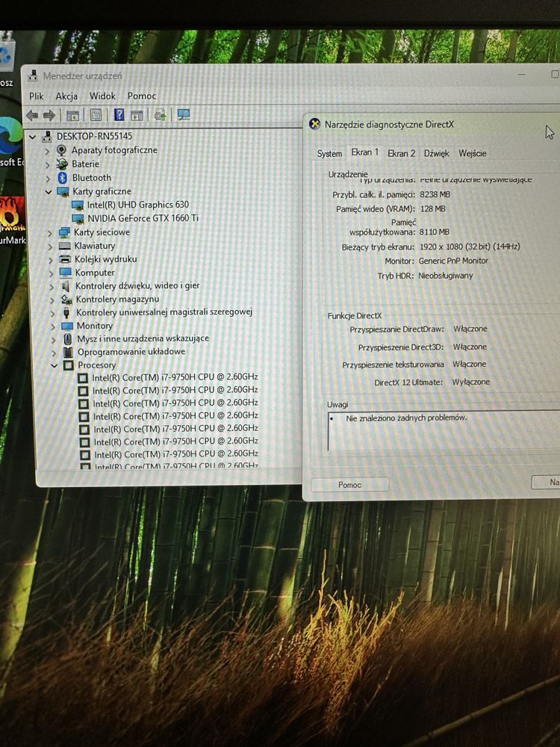Screen dimensions: 560x747
Task: Click Włączone next to Przyspieszenie Direct3D
Action: (470, 347)
